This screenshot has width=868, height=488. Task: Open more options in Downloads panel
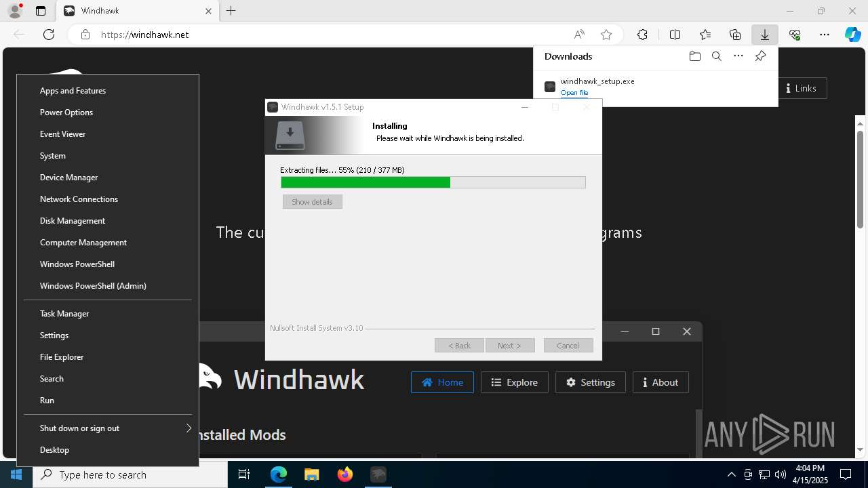738,56
